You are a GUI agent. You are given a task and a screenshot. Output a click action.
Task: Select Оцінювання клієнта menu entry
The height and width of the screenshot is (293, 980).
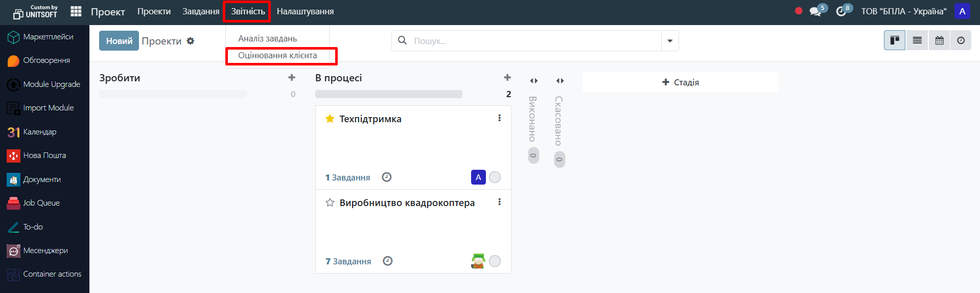pos(277,56)
